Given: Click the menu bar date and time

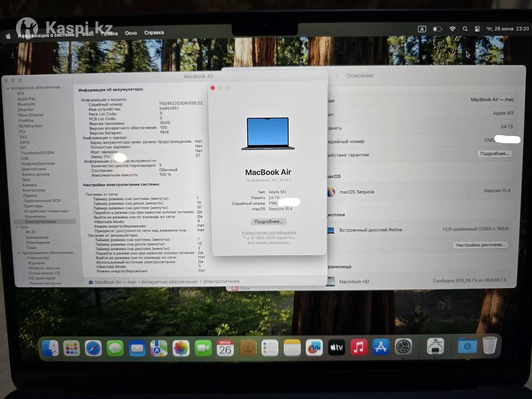Looking at the screenshot, I should coord(508,29).
